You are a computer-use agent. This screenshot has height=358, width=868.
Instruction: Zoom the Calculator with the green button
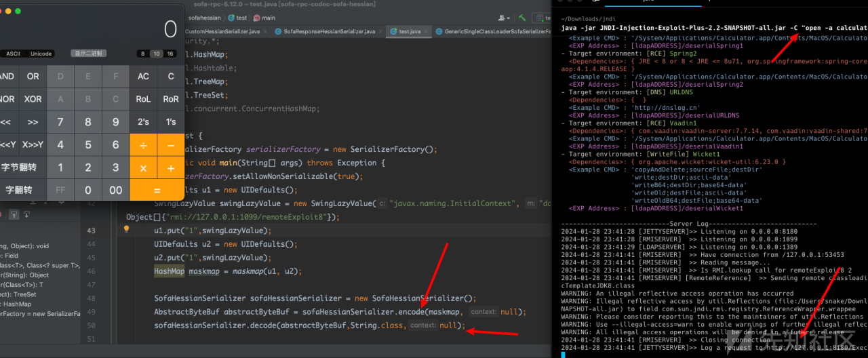pyautogui.click(x=18, y=11)
